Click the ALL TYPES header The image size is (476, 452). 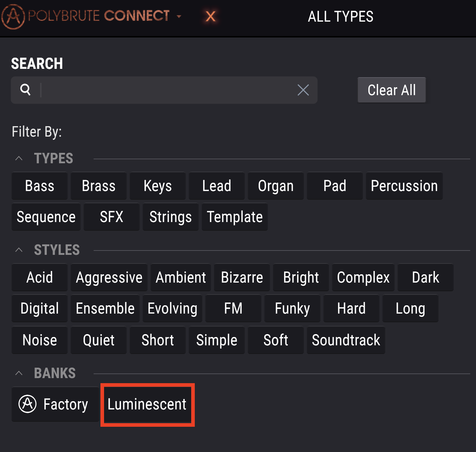[341, 17]
